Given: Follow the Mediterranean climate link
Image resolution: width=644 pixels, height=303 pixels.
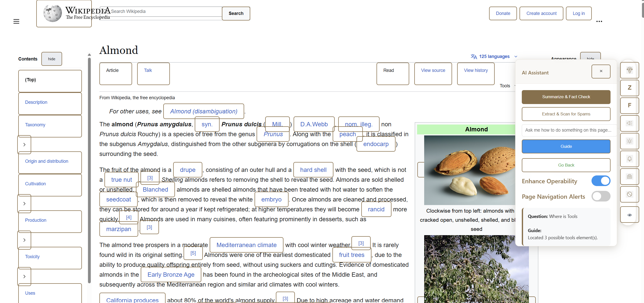Looking at the screenshot, I should pyautogui.click(x=246, y=245).
